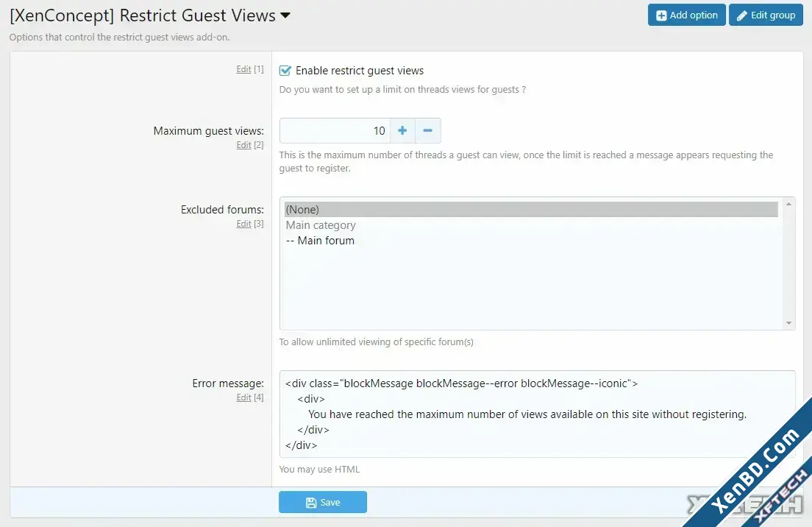Open Edit link under Maximum guest views
This screenshot has height=527, width=812.
243,145
